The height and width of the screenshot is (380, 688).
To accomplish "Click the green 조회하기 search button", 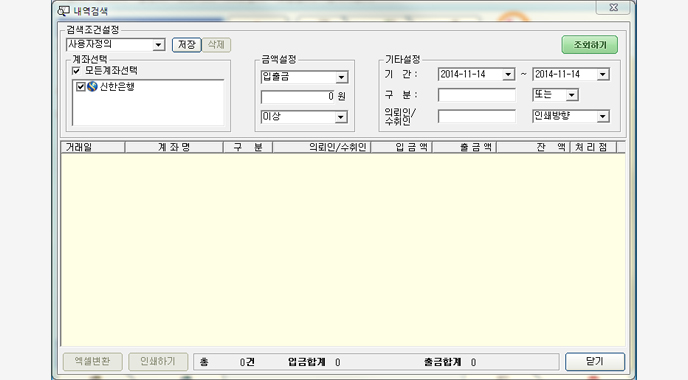I will 590,45.
